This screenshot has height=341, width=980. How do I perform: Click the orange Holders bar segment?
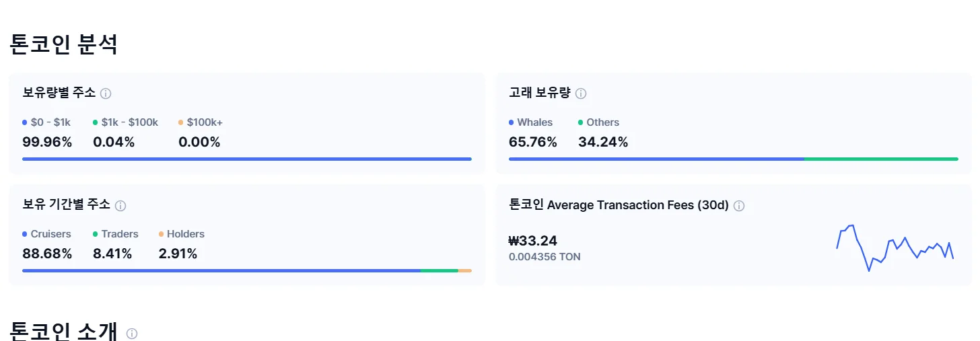coord(465,270)
